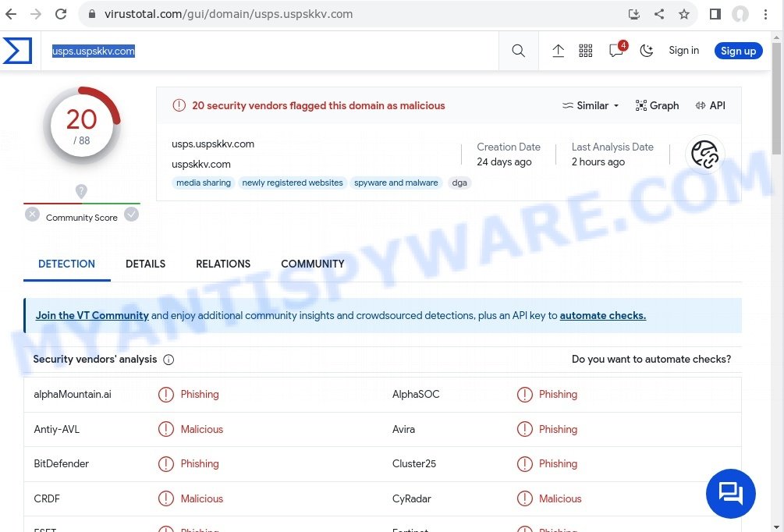Click the Sign up button
This screenshot has height=532, width=784.
[738, 51]
